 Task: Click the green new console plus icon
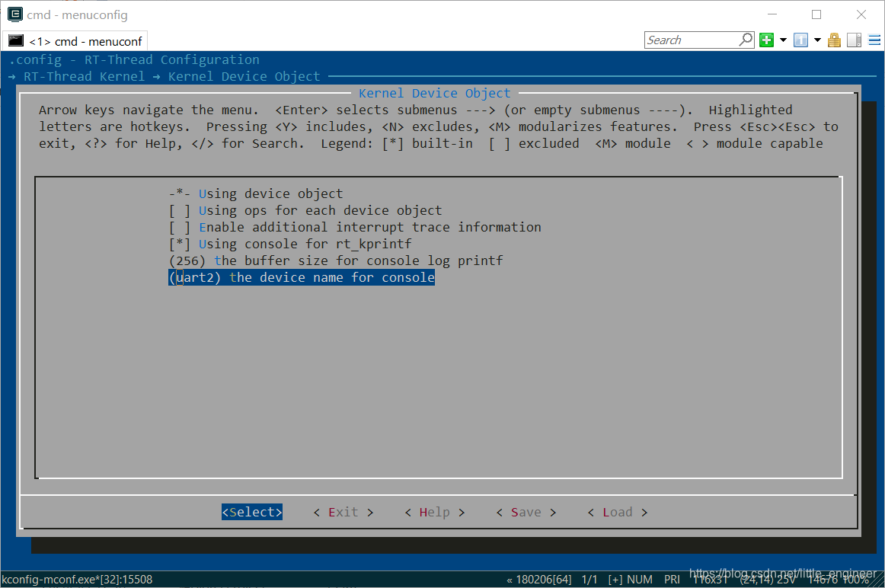coord(766,40)
